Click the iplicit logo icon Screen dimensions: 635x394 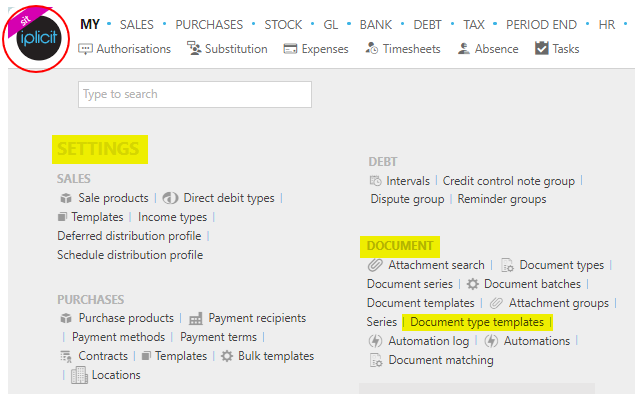pos(38,38)
